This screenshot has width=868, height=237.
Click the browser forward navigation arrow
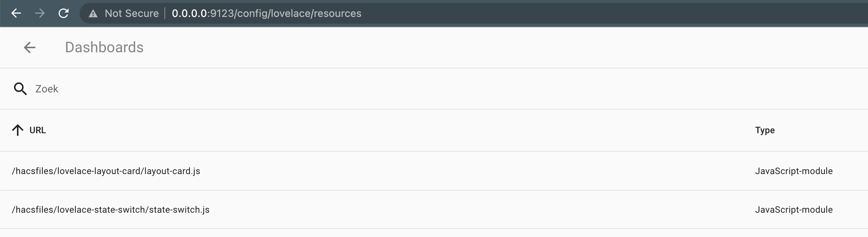pos(40,13)
